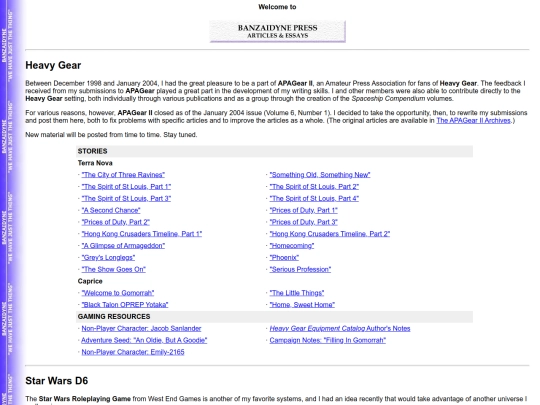Open "The Show Goes On" story
Image resolution: width=540 pixels, height=405 pixels.
113,269
